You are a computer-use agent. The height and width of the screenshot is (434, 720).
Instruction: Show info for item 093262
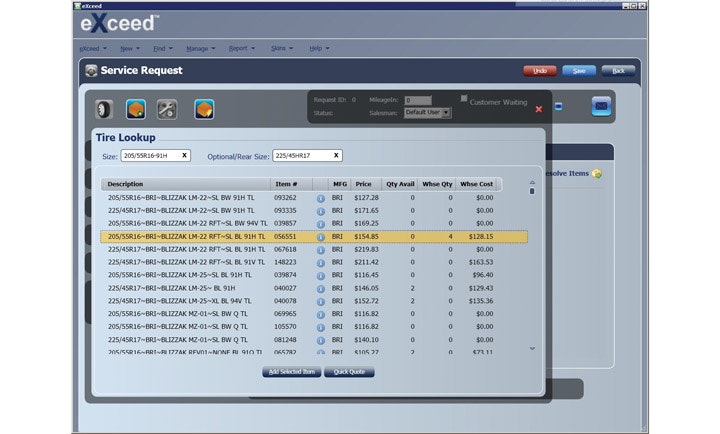click(322, 198)
